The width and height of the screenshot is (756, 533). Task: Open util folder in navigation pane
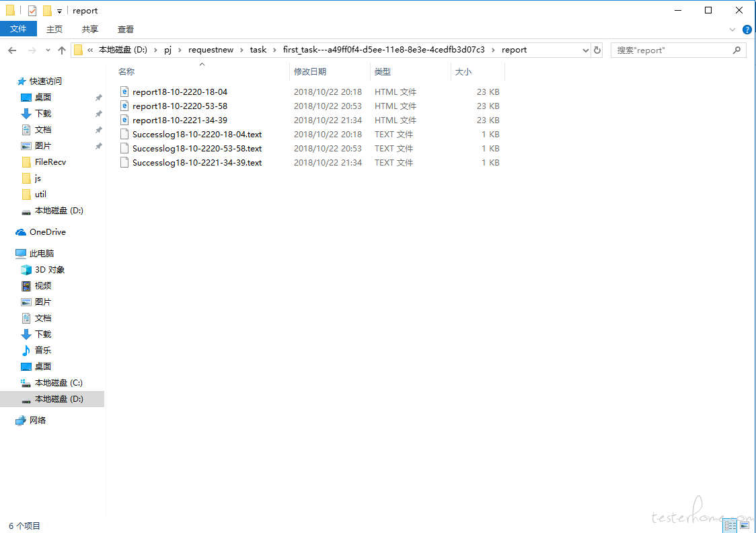click(40, 194)
